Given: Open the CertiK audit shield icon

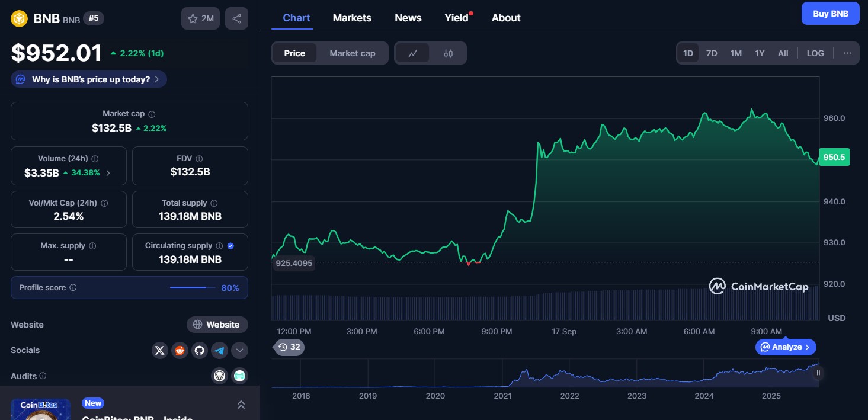Looking at the screenshot, I should click(x=220, y=376).
